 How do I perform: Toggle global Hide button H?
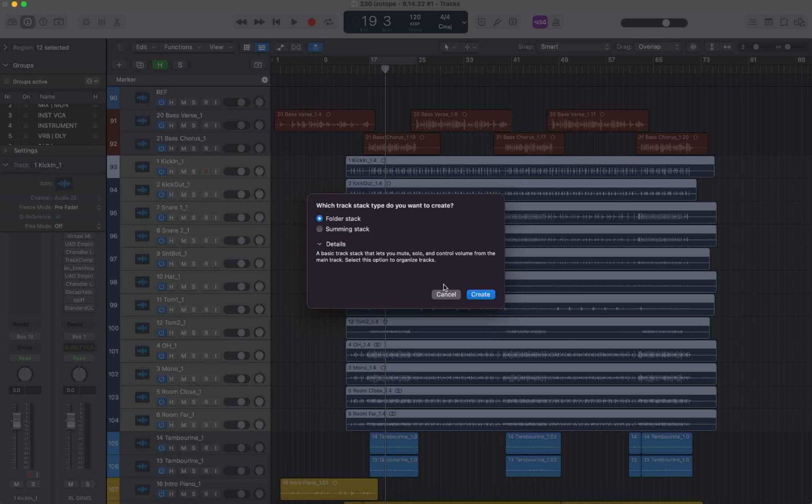160,65
